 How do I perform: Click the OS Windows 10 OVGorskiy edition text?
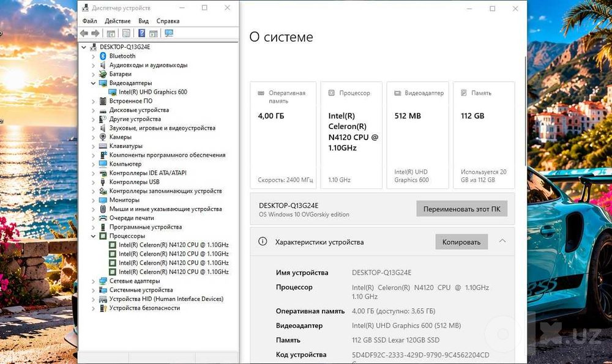[304, 215]
